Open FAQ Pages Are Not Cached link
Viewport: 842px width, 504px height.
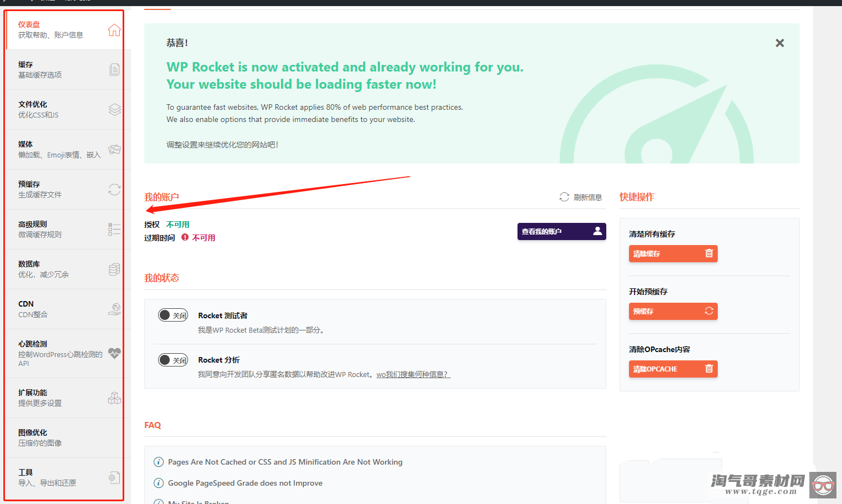(x=285, y=462)
